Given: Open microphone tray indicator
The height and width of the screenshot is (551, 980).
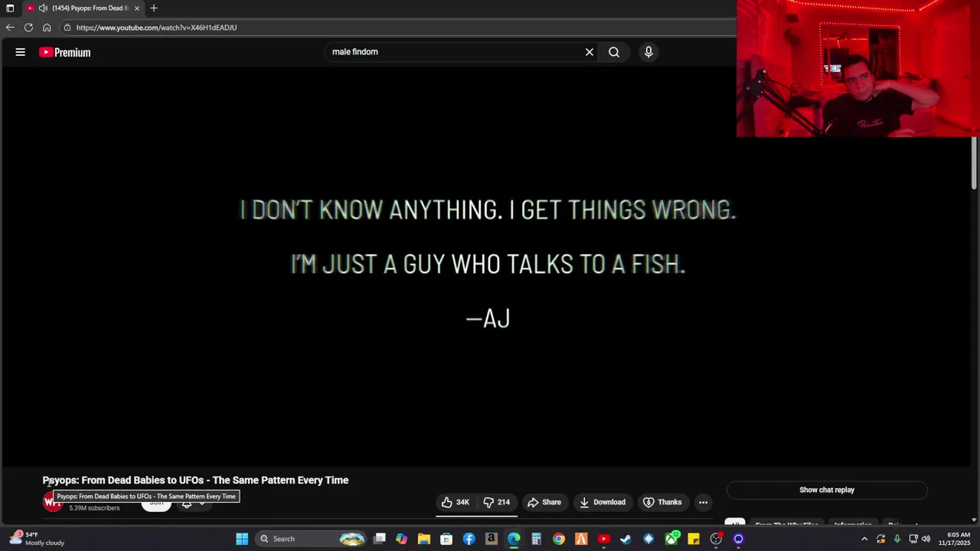Looking at the screenshot, I should [897, 539].
